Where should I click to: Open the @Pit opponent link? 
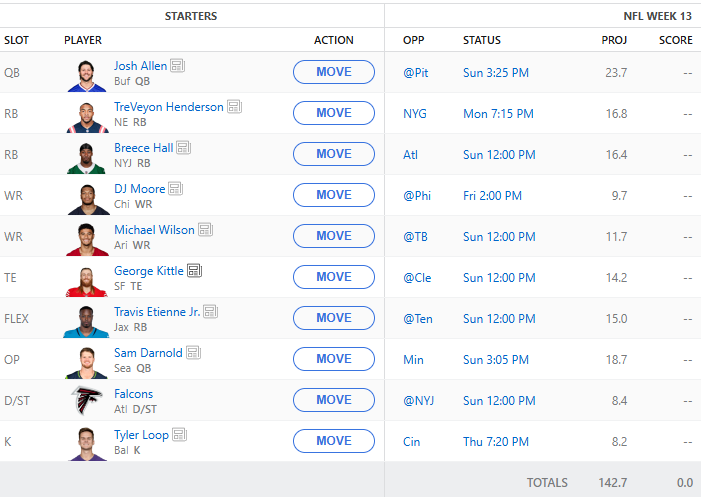tap(414, 73)
